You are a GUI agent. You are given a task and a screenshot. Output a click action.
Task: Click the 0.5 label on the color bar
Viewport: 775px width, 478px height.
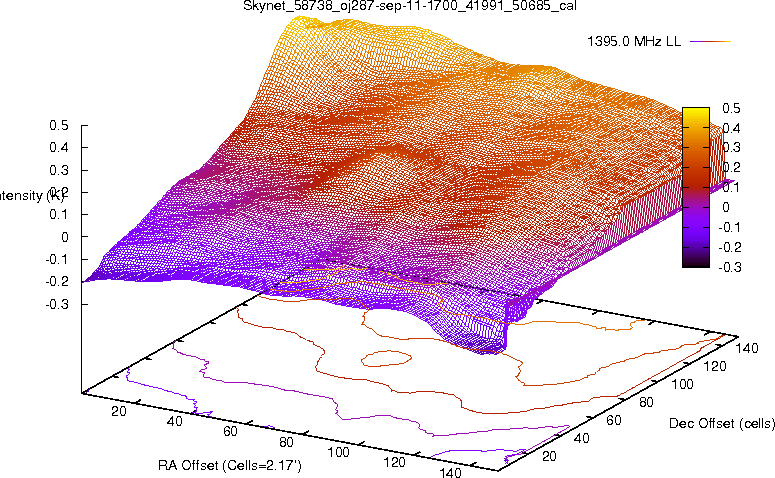pos(731,108)
